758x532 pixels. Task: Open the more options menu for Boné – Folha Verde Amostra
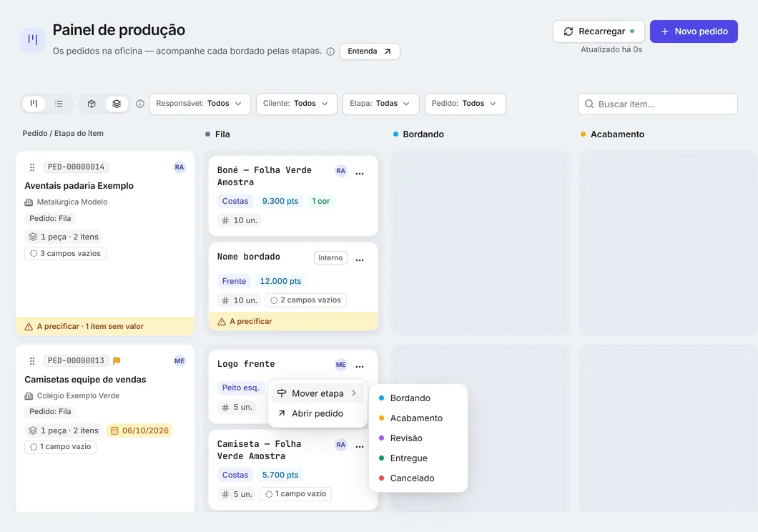tap(360, 174)
